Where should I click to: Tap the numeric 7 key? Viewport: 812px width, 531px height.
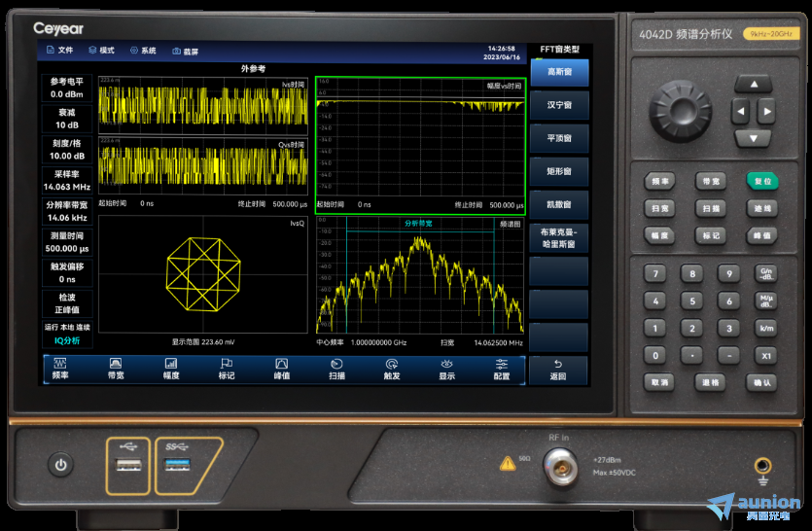(655, 273)
